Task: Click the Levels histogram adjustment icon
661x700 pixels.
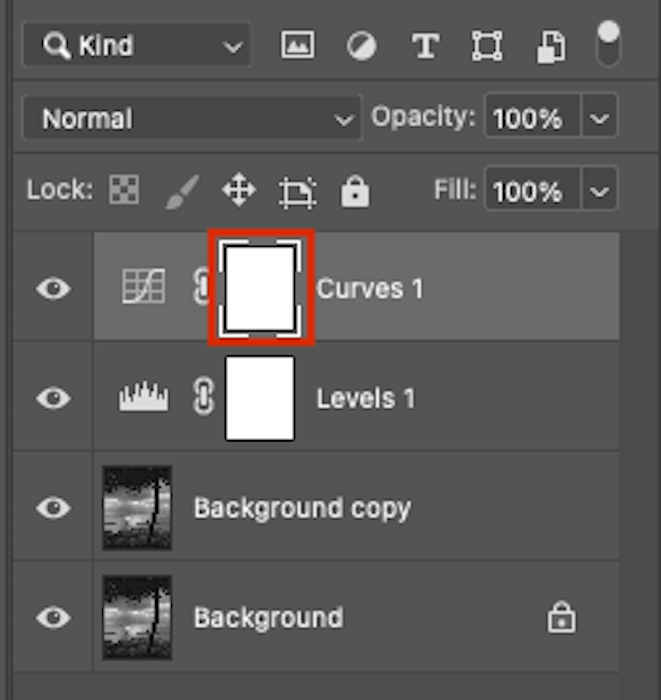Action: tap(143, 396)
